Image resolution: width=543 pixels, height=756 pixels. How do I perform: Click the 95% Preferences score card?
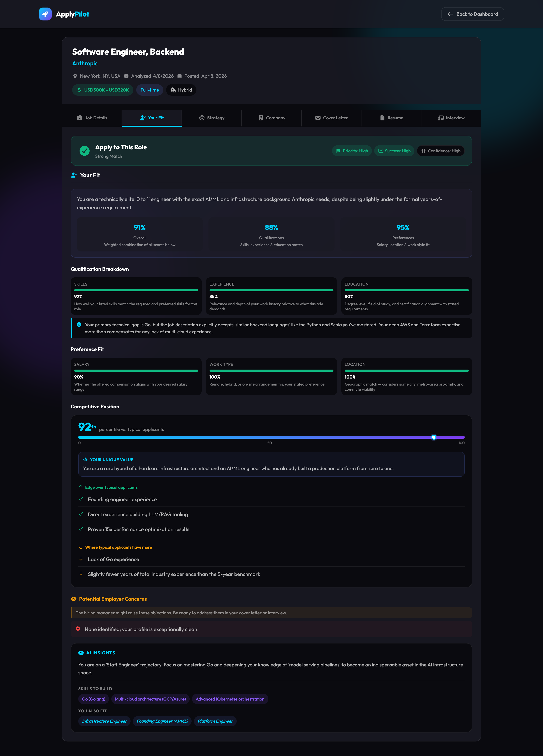(403, 235)
